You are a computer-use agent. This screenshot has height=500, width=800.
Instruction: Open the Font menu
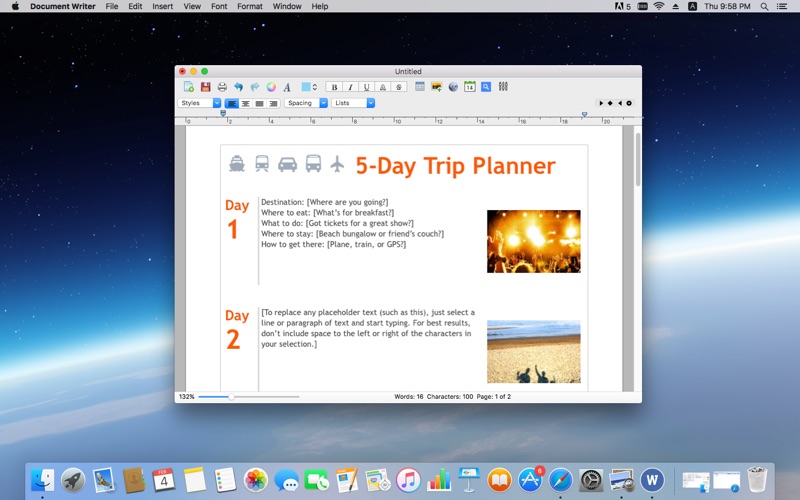(x=219, y=6)
